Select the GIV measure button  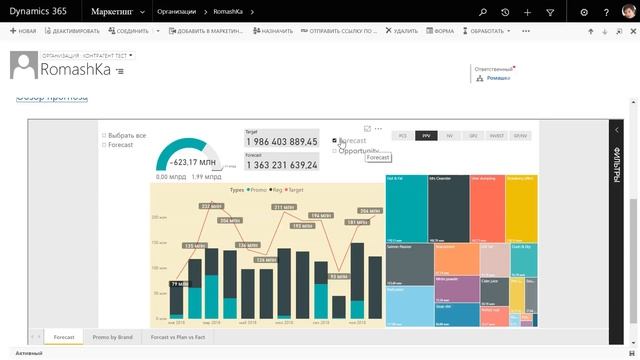[473, 136]
